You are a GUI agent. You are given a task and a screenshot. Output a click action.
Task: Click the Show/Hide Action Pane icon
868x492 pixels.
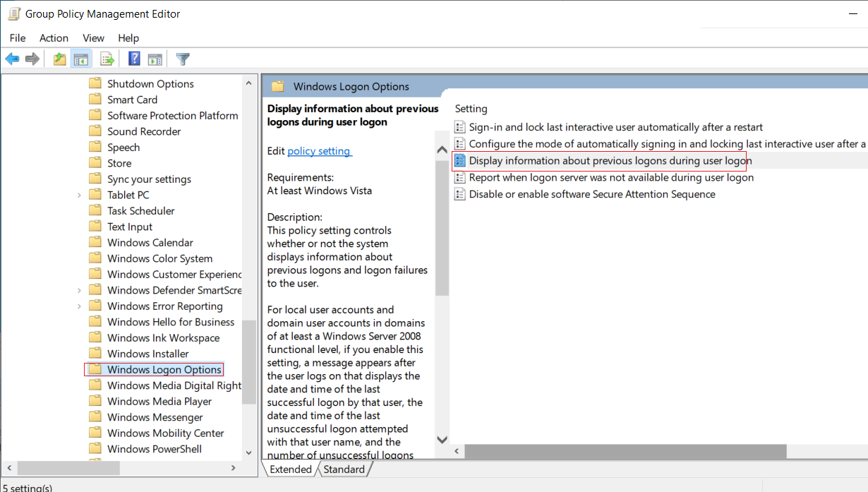[155, 59]
